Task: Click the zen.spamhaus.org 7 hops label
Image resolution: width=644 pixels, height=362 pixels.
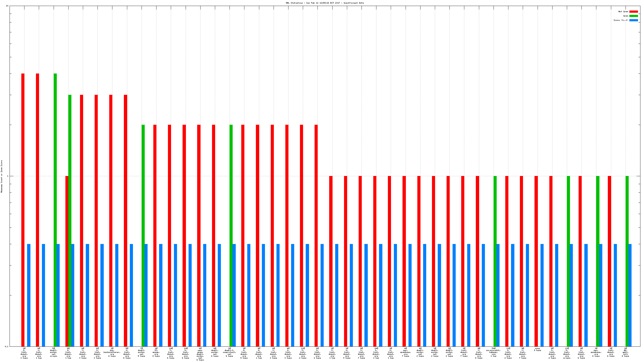Action: pyautogui.click(x=405, y=352)
